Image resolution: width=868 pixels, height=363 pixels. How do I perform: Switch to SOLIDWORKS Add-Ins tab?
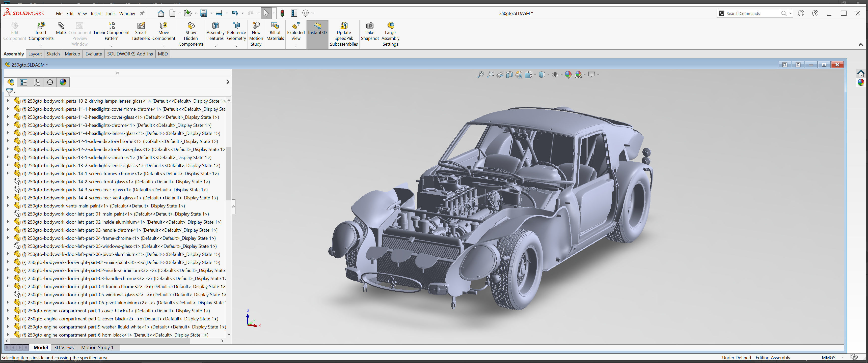pyautogui.click(x=130, y=54)
